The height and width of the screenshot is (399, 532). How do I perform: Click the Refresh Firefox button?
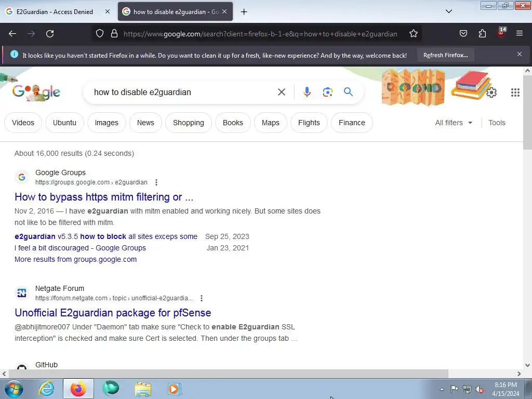tap(445, 55)
